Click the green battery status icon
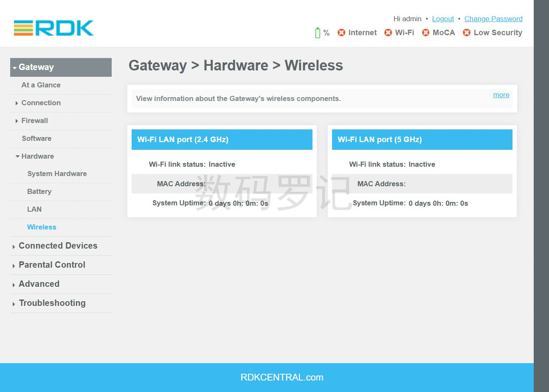 (318, 33)
